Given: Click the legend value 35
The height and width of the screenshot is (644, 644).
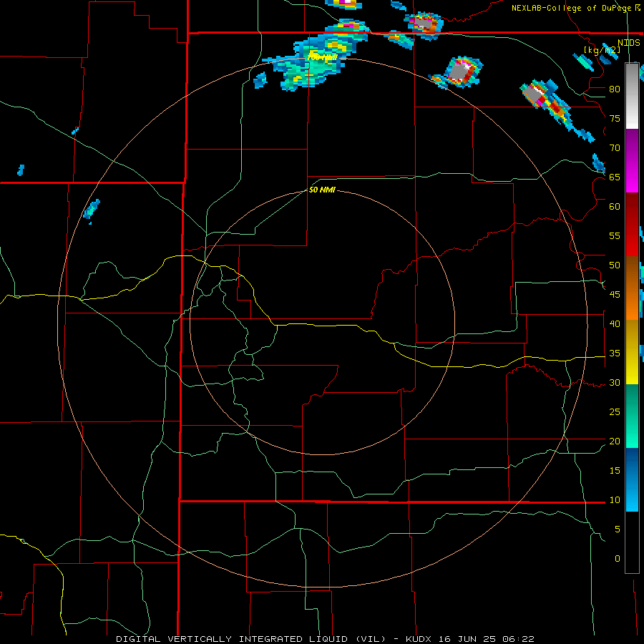Looking at the screenshot, I should point(615,353).
